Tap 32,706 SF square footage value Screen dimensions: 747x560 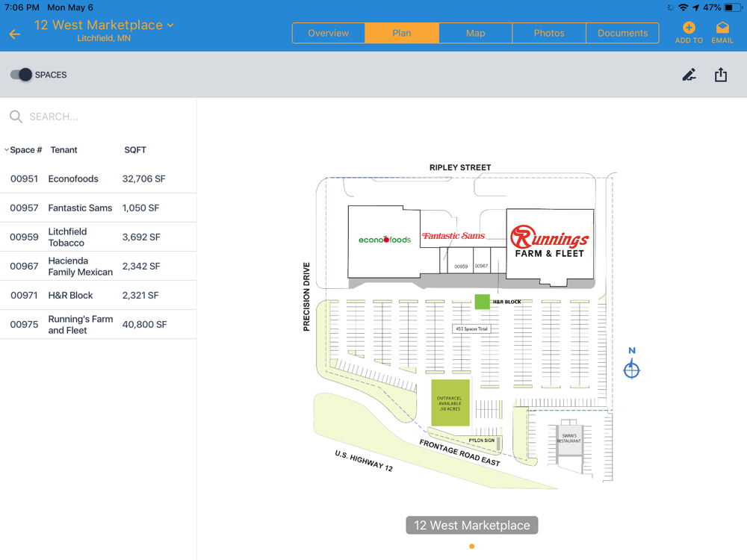[x=144, y=179]
